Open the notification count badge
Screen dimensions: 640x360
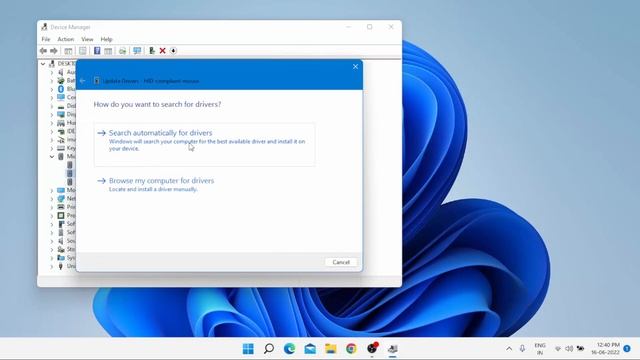pyautogui.click(x=627, y=349)
